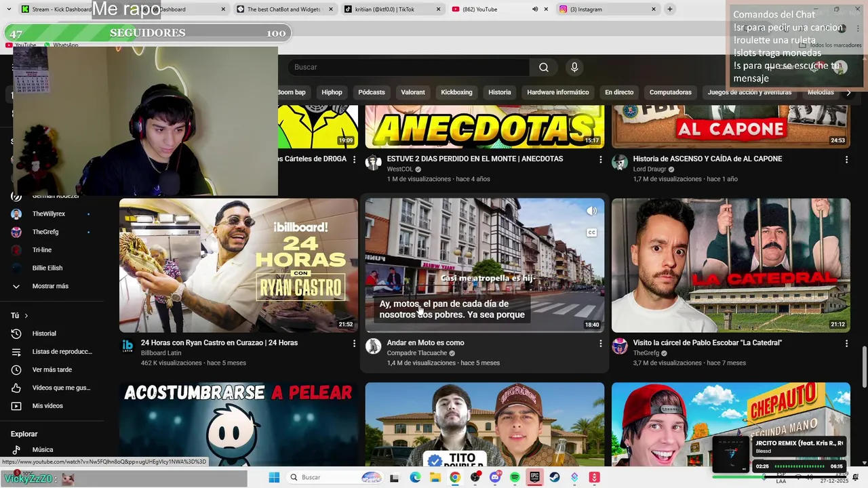Open options menu for ANECDOTAS video
The width and height of the screenshot is (868, 488).
tap(600, 160)
